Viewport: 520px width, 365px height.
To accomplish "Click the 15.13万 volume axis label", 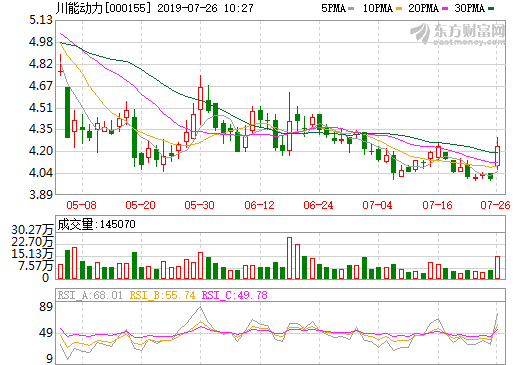I will click(32, 254).
